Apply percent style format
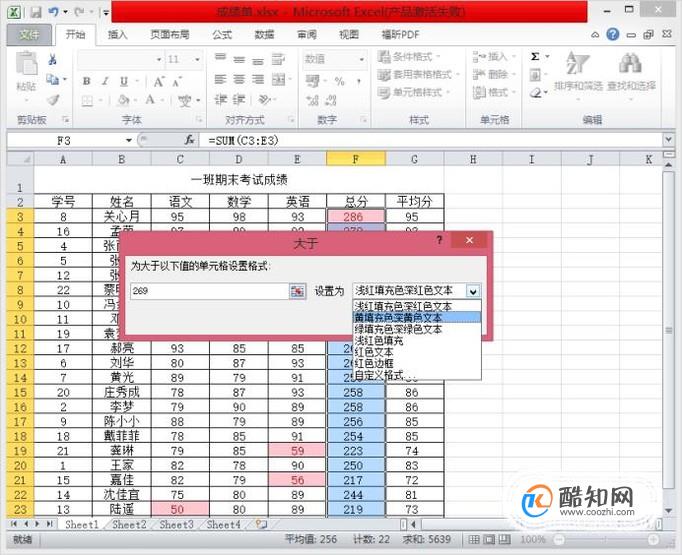Image resolution: width=682 pixels, height=555 pixels. 339,81
